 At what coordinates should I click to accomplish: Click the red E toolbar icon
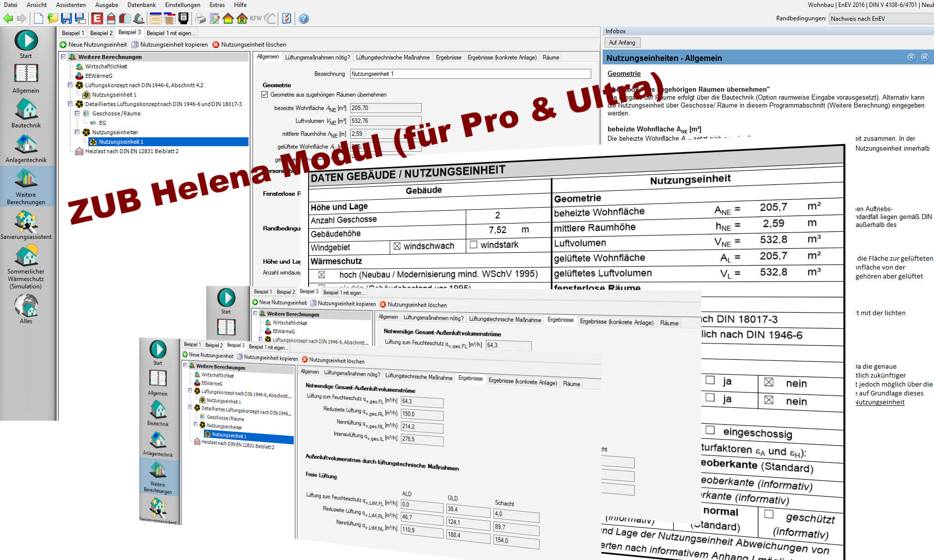click(97, 19)
